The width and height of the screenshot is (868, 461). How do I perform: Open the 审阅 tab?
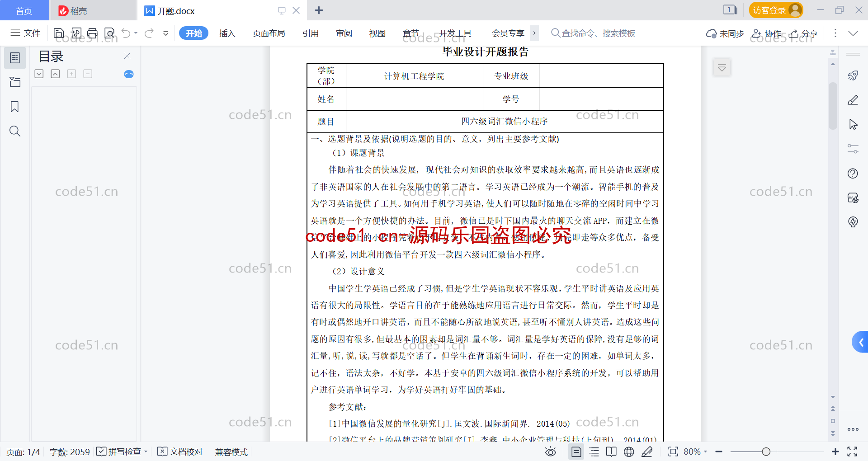[344, 33]
